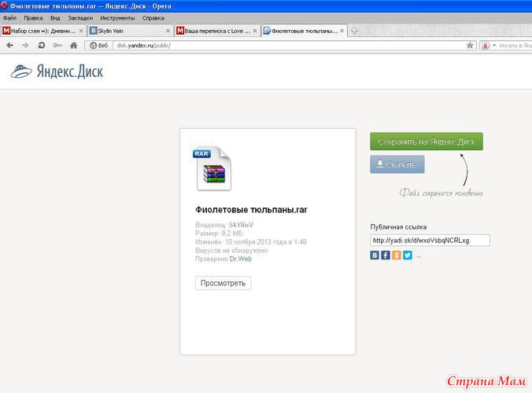
Task: Close the Набор схем tab
Action: 81,31
